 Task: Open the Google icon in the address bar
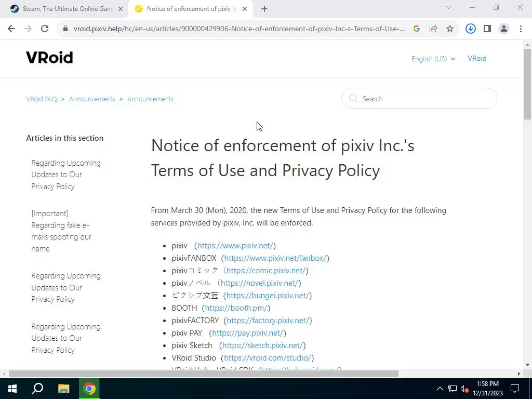click(417, 29)
